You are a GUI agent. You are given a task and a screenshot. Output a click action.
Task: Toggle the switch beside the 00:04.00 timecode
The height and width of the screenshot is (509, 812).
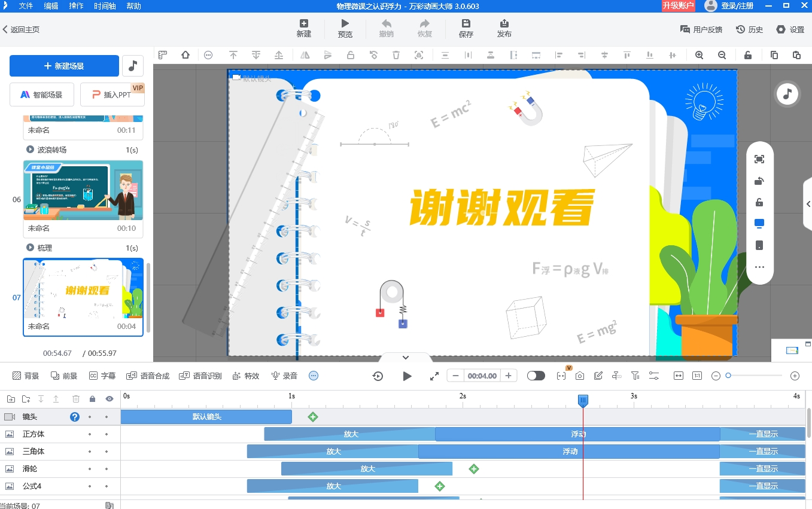(536, 376)
